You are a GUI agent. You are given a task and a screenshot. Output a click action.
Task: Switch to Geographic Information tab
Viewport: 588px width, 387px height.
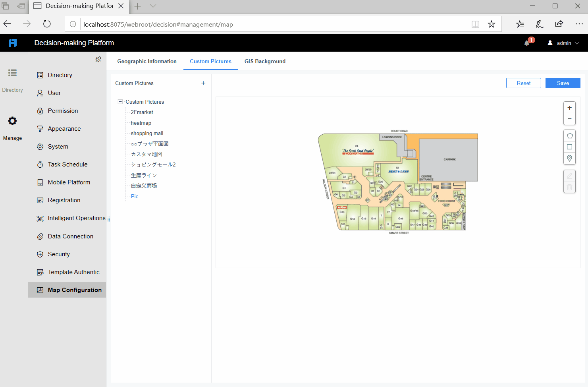147,61
